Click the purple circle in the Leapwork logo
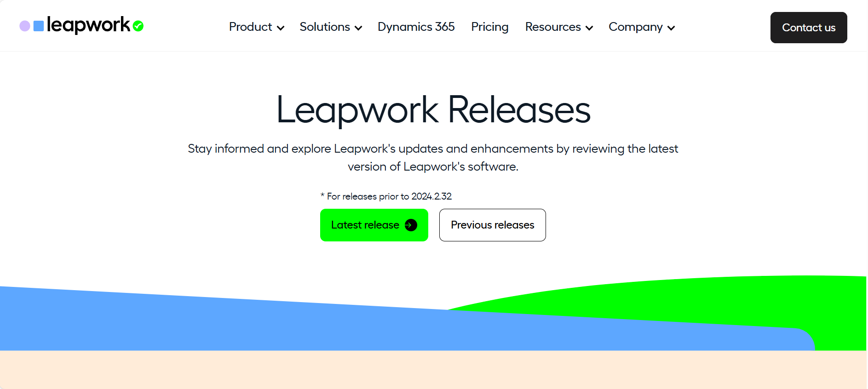 click(x=25, y=26)
